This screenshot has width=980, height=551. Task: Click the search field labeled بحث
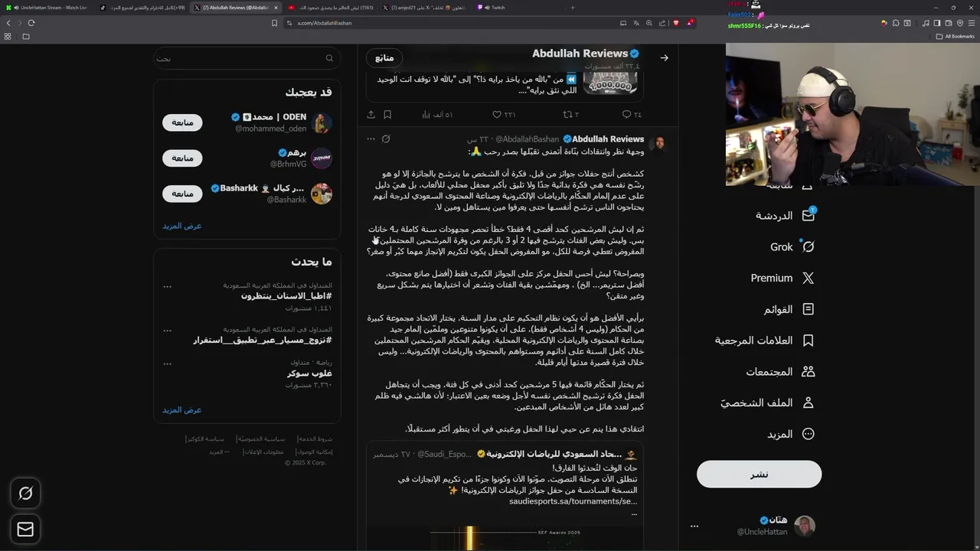pos(247,58)
